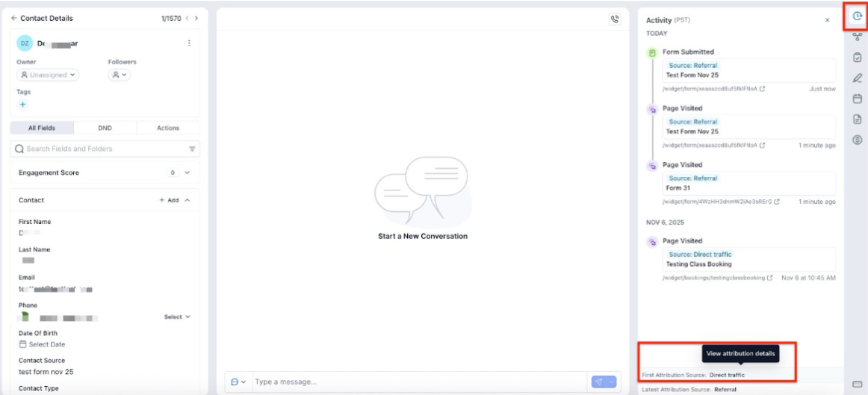The height and width of the screenshot is (395, 868).
Task: Click the Testing Class Booking activity entry
Action: [x=749, y=259]
